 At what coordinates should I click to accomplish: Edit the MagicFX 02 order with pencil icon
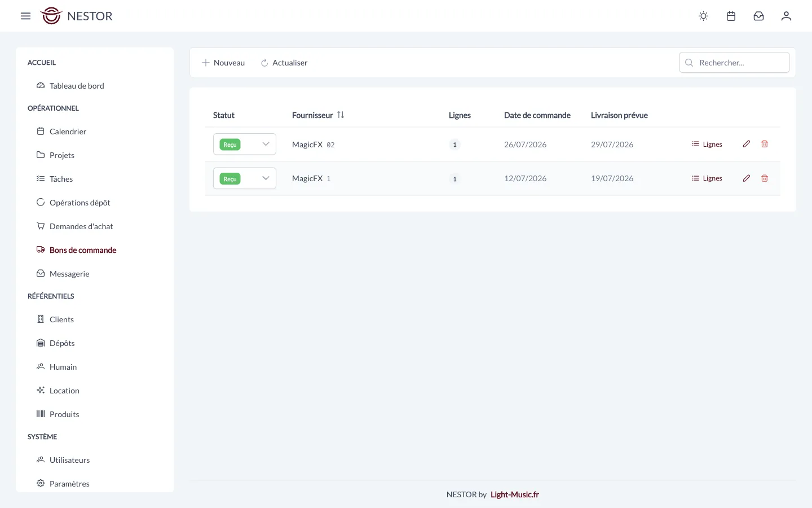[746, 144]
